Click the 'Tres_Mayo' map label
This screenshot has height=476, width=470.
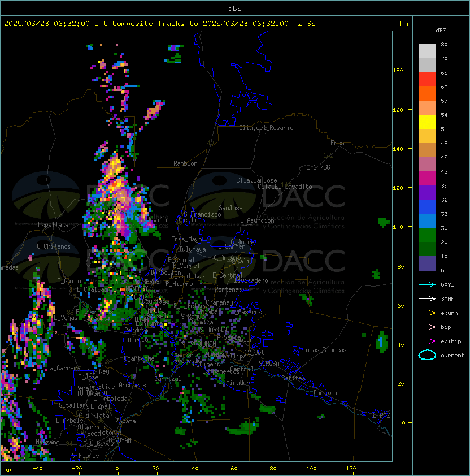186,239
